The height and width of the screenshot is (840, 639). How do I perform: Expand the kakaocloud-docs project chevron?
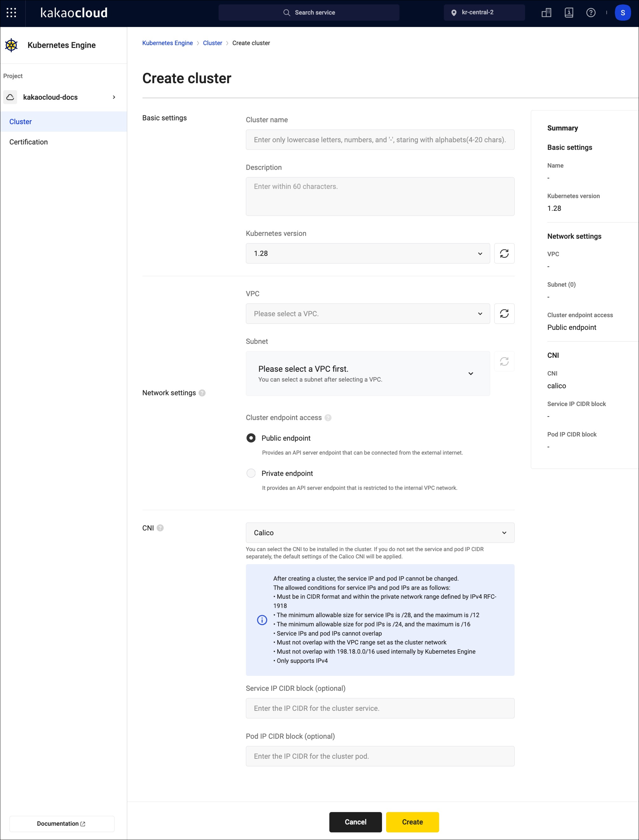(x=114, y=97)
